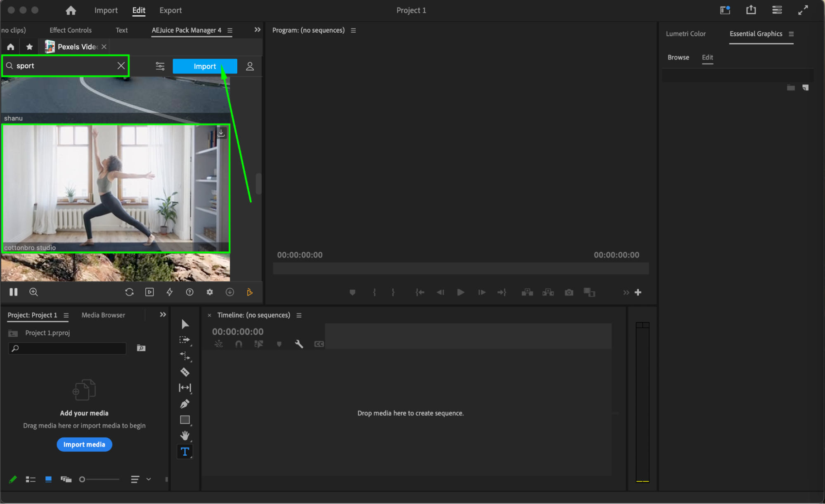Click the Track Select Forward tool

coord(184,340)
